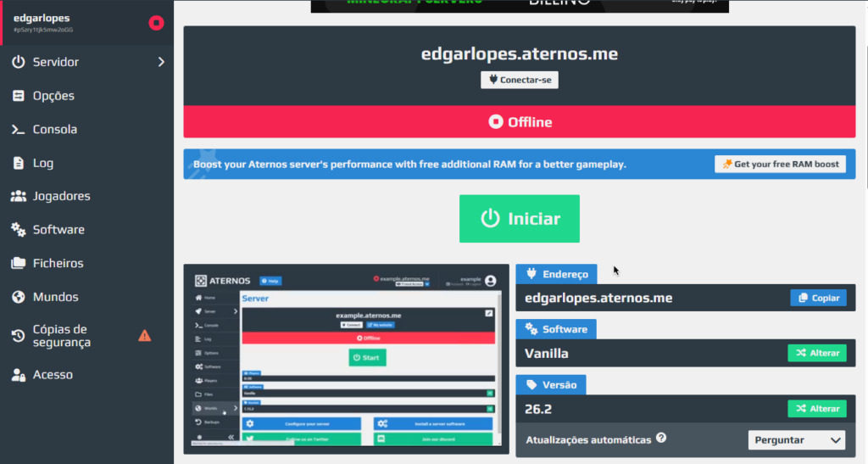Copy the server address with Copiar

819,298
